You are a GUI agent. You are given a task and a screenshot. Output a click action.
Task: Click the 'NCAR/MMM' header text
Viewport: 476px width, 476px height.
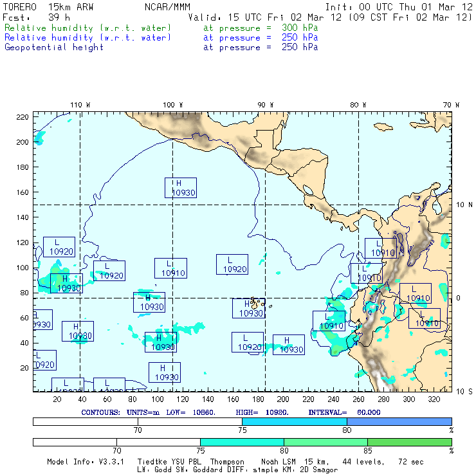167,7
